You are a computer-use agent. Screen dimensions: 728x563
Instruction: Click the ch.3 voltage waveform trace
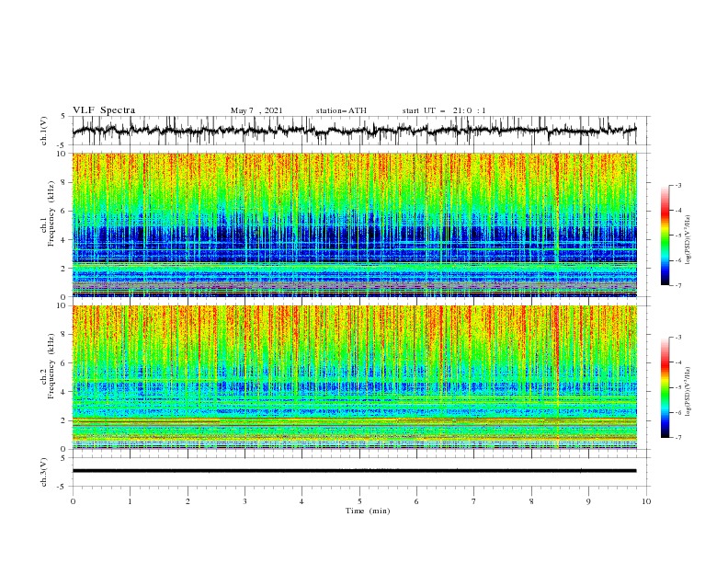coord(354,471)
